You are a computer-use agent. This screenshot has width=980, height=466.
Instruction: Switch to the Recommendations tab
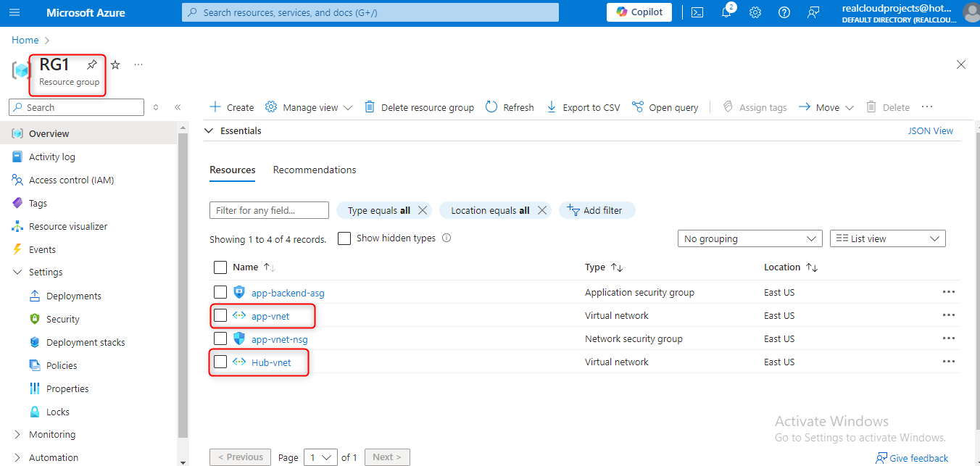[x=315, y=170]
